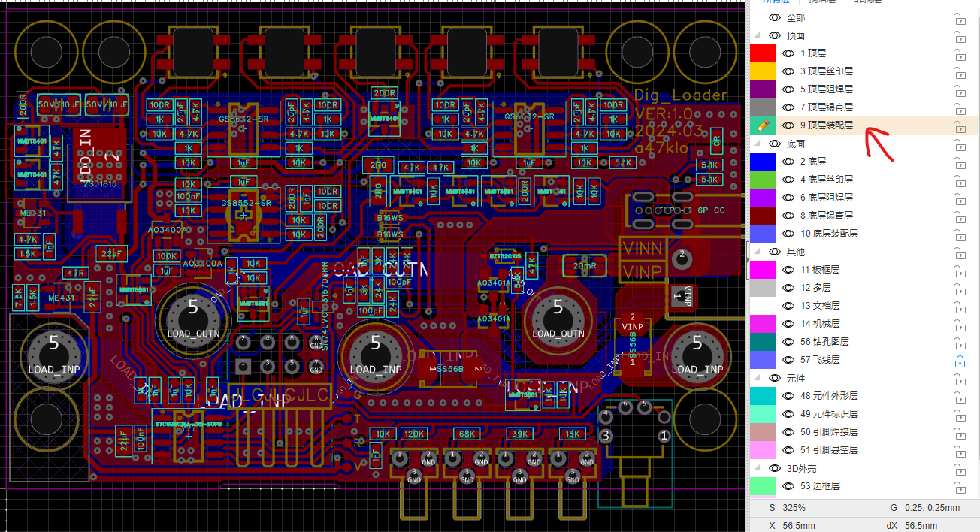Toggle eye icon of 9 顶层装配层
The height and width of the screenshot is (532, 980).
click(x=788, y=125)
